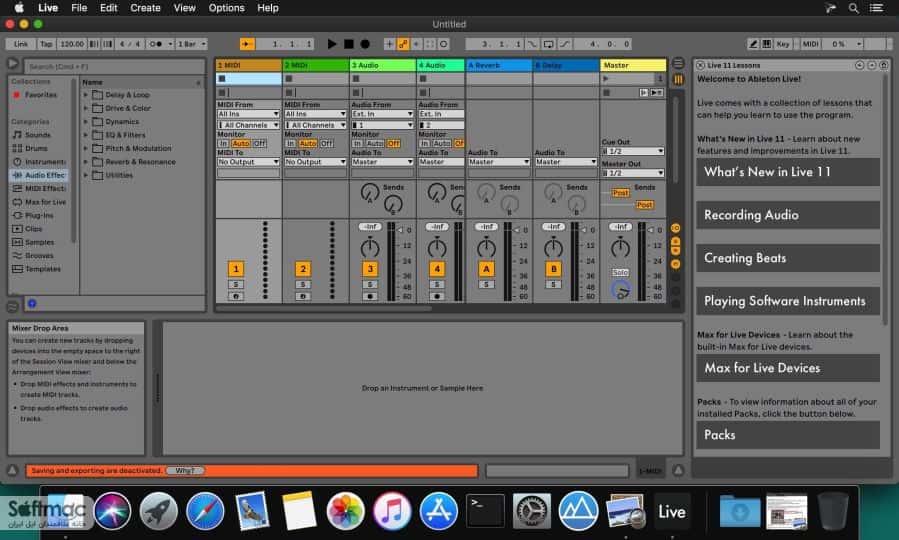Image resolution: width=899 pixels, height=540 pixels.
Task: Expand the Pitch & Modulation folder
Action: point(86,148)
